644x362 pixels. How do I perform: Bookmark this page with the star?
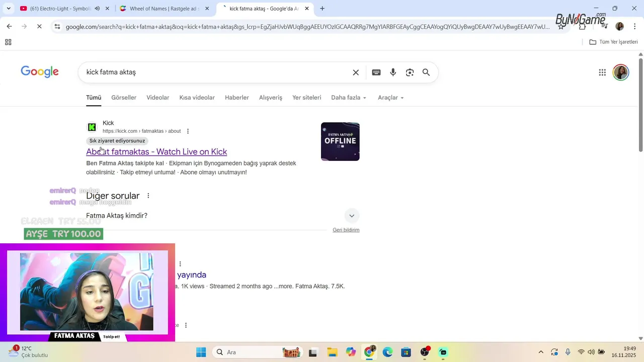[560, 27]
